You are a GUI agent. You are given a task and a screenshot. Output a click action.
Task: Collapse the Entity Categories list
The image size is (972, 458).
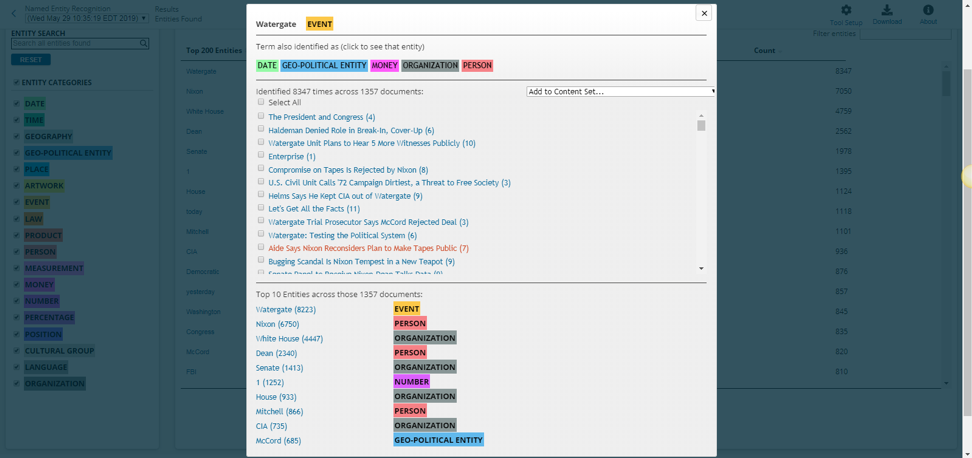tap(16, 83)
